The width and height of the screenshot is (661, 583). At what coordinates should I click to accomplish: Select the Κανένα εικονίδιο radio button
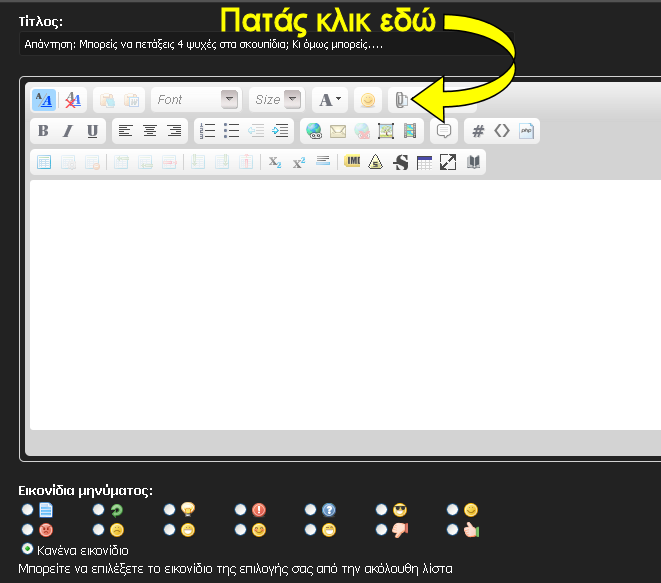pos(27,549)
